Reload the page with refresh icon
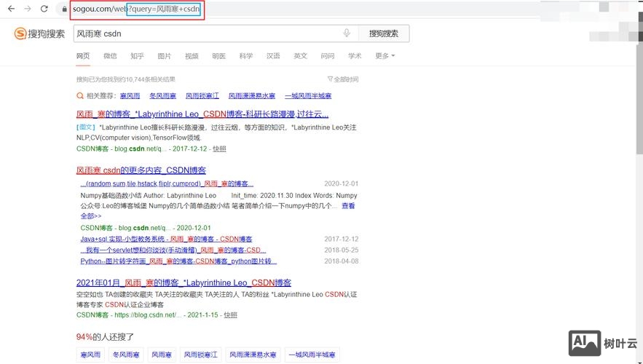Viewport: 643px width, 364px height. point(44,9)
